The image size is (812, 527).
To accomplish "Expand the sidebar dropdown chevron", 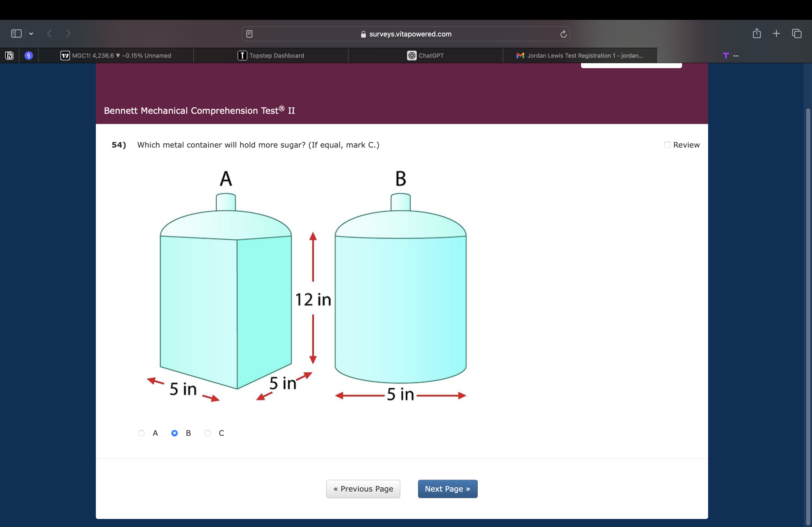I will pos(31,33).
